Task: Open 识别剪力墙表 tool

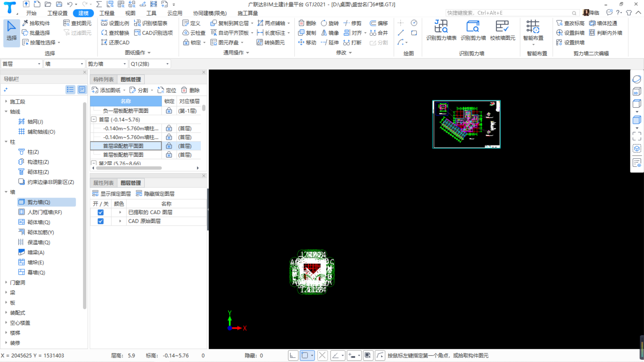Action: (441, 31)
